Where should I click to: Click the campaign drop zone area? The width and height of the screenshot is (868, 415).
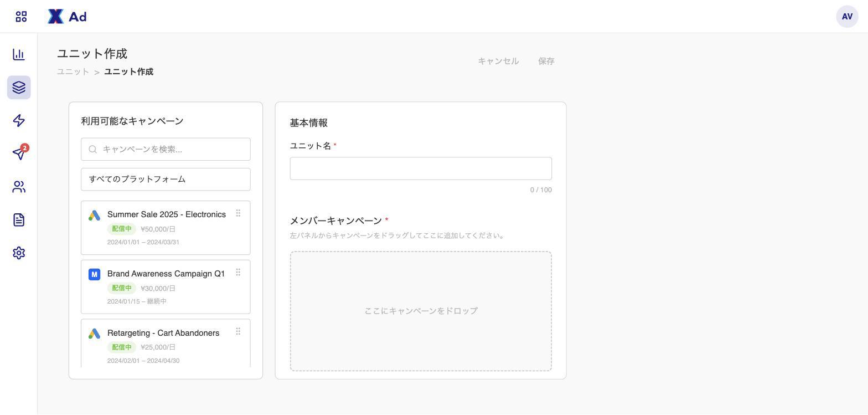point(421,311)
